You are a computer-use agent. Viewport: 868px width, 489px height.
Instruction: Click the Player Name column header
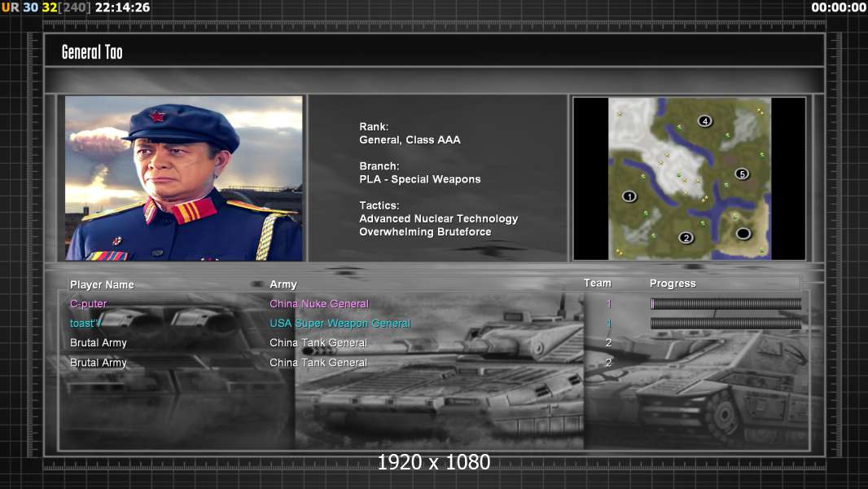click(x=102, y=284)
